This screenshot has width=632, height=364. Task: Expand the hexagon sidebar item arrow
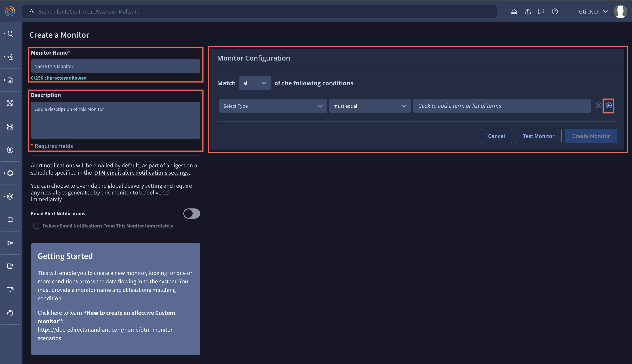4,173
